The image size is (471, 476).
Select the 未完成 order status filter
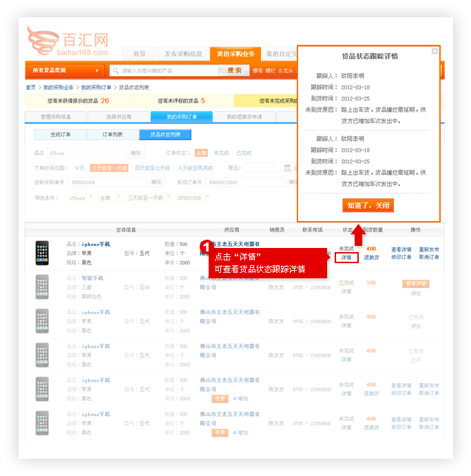click(221, 153)
